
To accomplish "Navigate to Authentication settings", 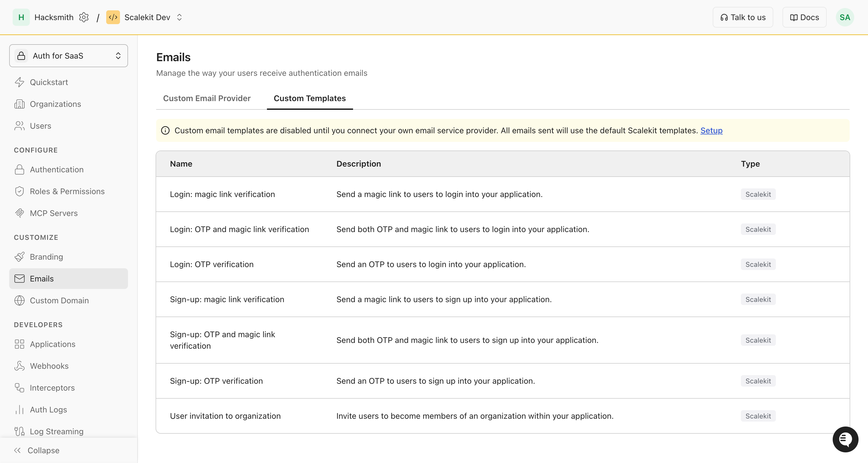I will pos(68,169).
